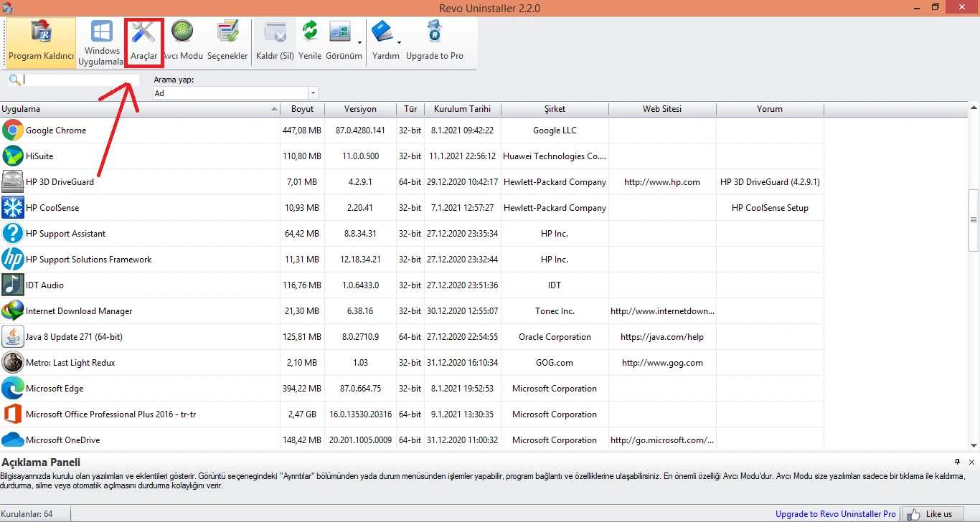Open the Program Kaldırıcı uninstaller view
Viewport: 980px width, 522px height.
(41, 43)
